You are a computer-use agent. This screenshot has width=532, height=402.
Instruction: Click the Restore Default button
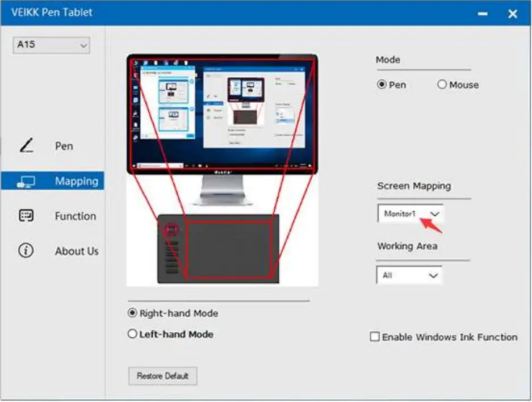point(162,376)
